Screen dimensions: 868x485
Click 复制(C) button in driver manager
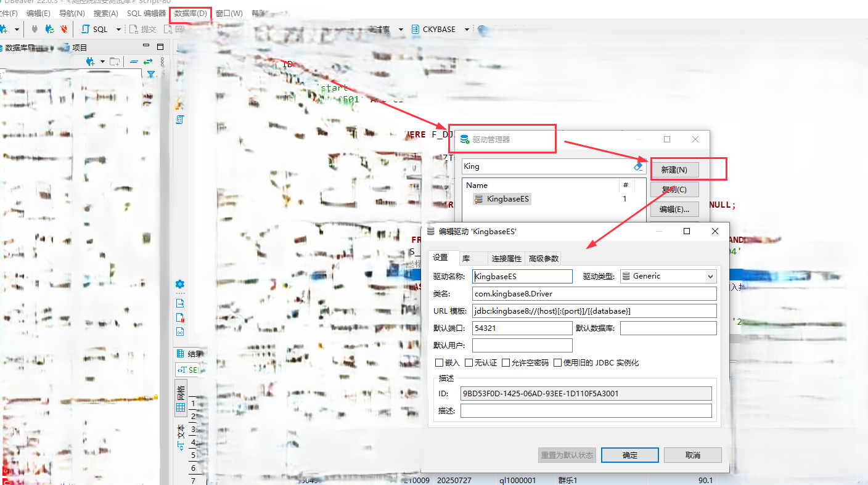point(674,189)
